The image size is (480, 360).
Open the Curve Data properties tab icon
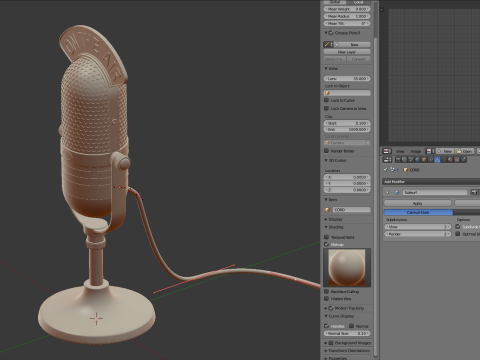point(444,159)
